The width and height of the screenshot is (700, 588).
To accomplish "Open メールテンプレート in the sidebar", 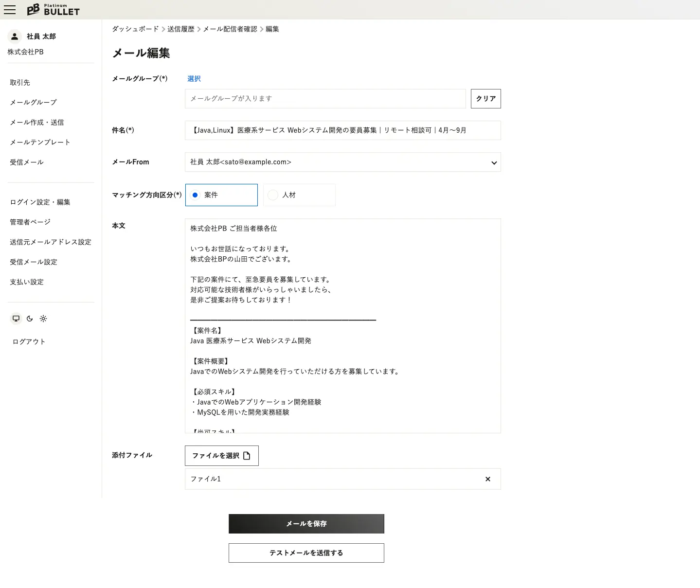I will tap(40, 142).
